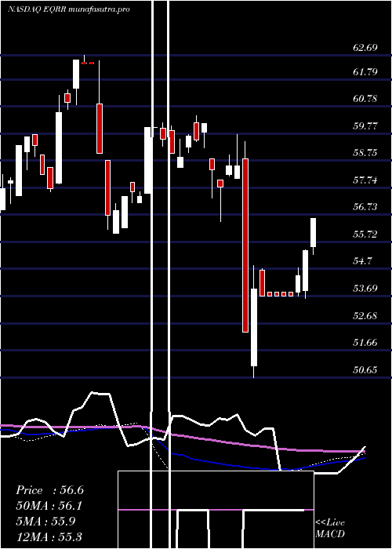
Task: Click the 52.68 price axis label
Action: [365, 316]
